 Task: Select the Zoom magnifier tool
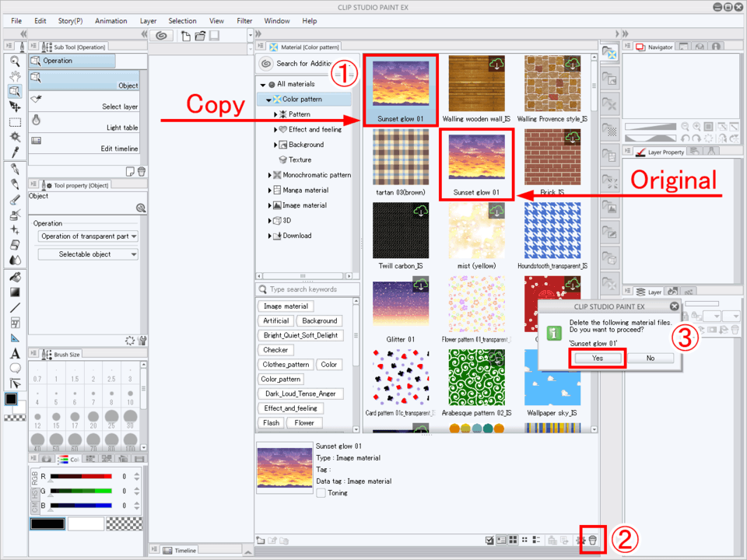[x=15, y=61]
